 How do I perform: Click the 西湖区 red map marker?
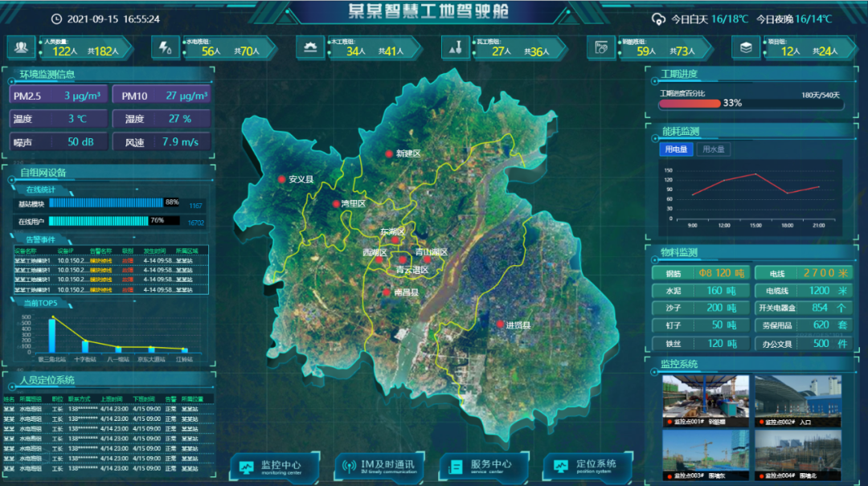pyautogui.click(x=379, y=259)
